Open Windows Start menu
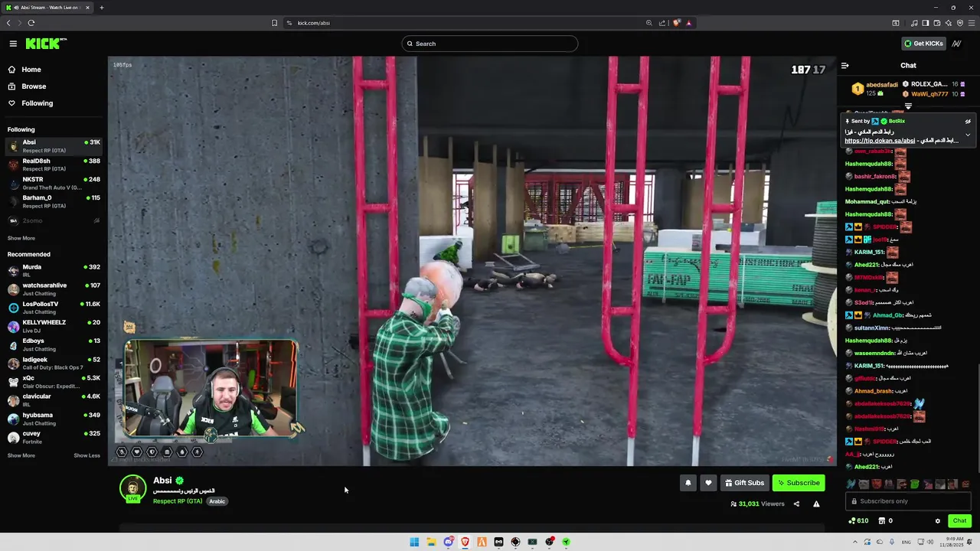The width and height of the screenshot is (980, 551). (414, 542)
